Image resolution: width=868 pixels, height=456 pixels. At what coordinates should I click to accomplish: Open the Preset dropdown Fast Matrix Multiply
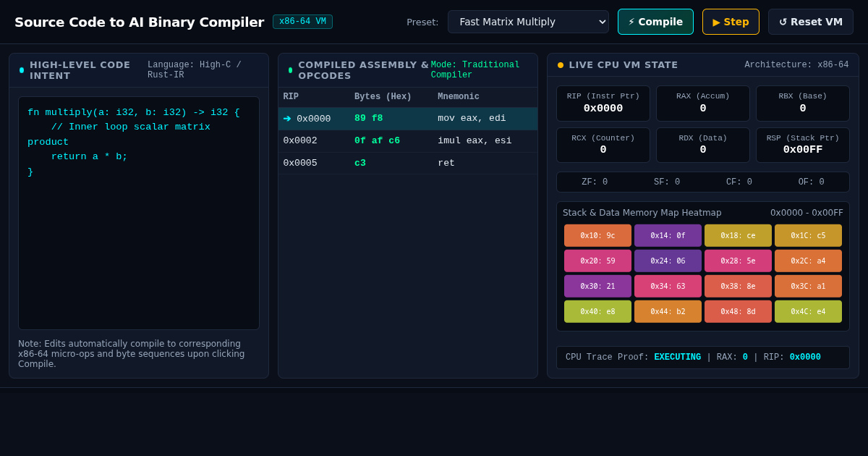(528, 22)
